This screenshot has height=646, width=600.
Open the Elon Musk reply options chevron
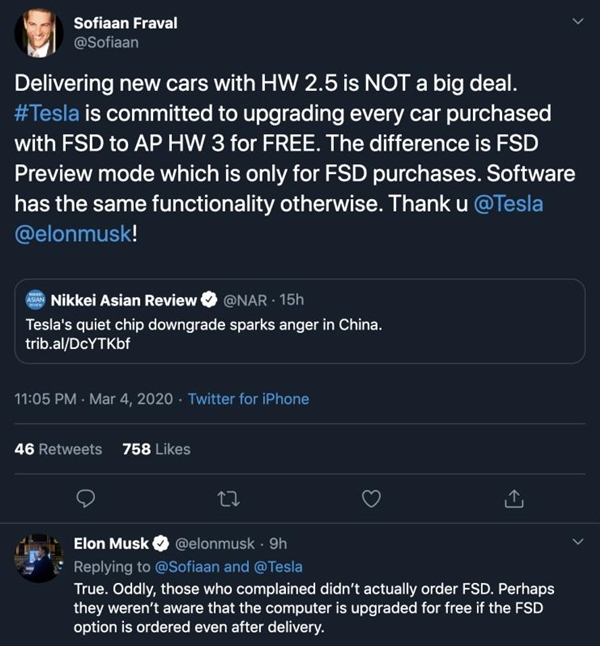point(577,542)
